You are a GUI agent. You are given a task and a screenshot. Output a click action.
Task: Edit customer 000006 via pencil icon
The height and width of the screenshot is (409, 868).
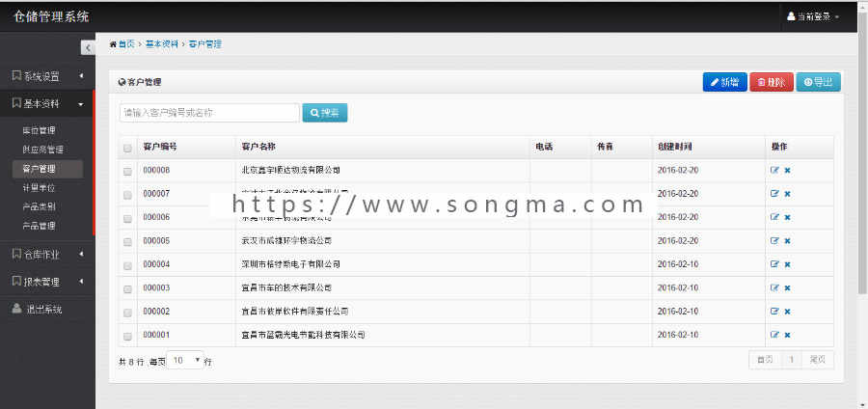[774, 217]
